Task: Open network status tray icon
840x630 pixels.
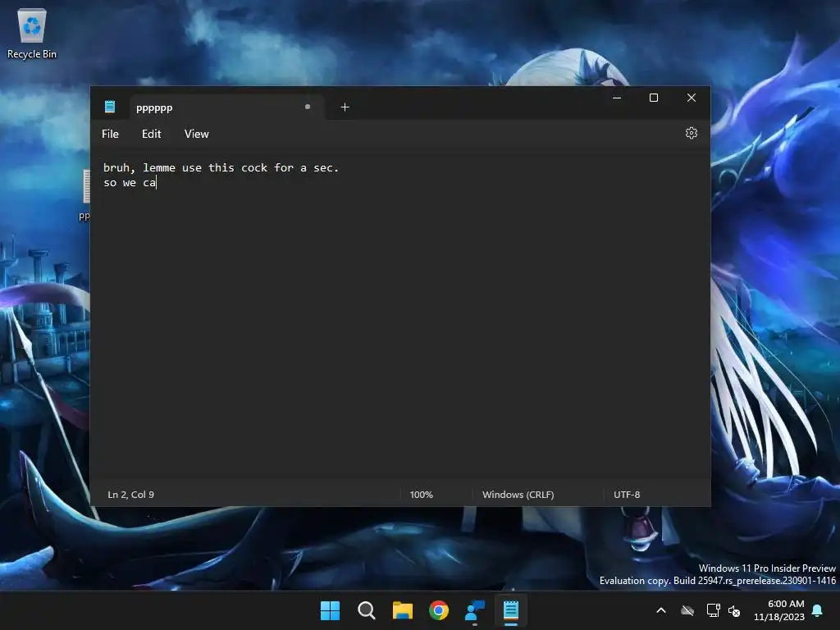Action: coord(713,610)
